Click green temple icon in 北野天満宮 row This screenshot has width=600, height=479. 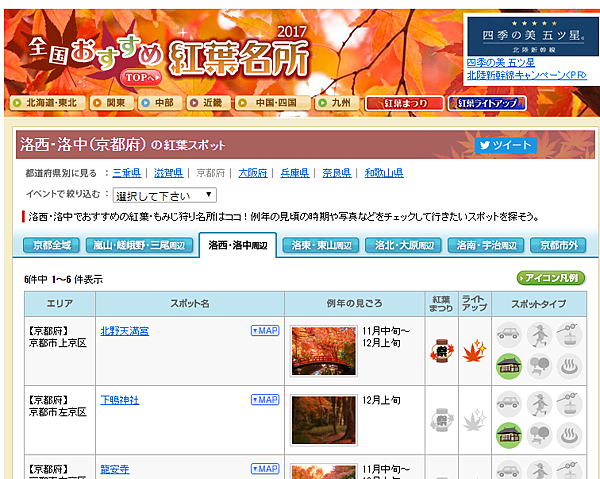[x=509, y=367]
